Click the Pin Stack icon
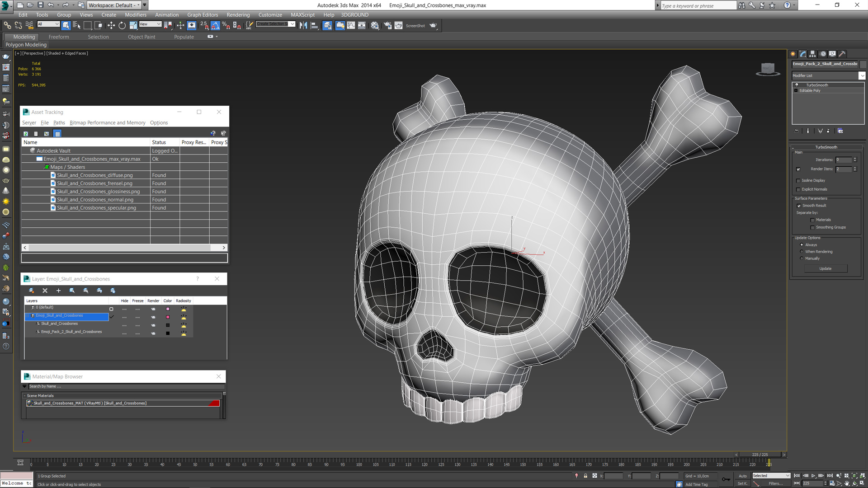 [x=797, y=131]
